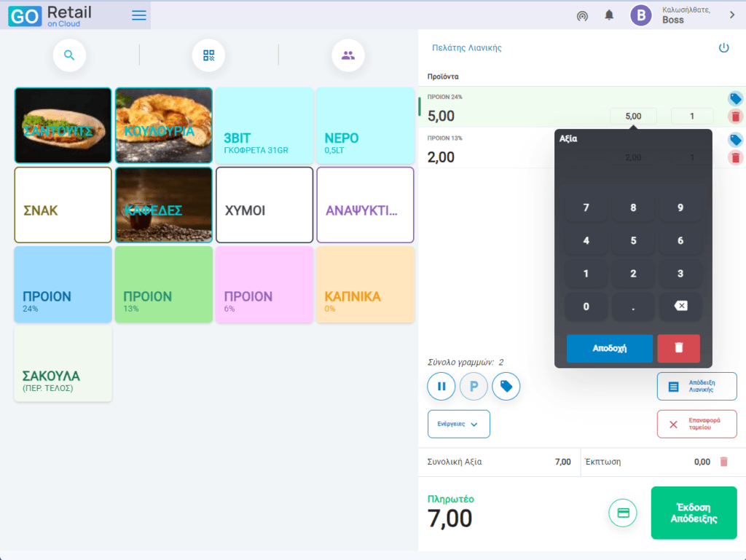This screenshot has height=560, width=746.
Task: Open the ΑΝΑΨΥΚΤΙ... category
Action: pos(366,205)
